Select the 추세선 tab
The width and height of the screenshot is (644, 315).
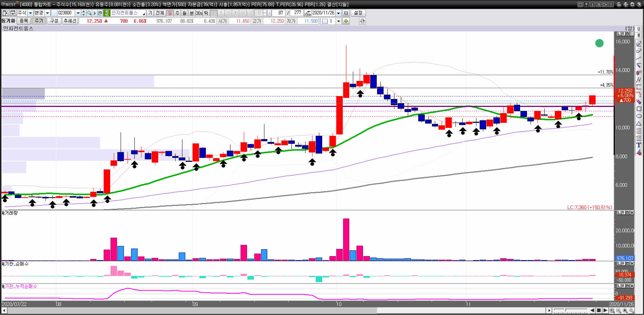(70, 21)
